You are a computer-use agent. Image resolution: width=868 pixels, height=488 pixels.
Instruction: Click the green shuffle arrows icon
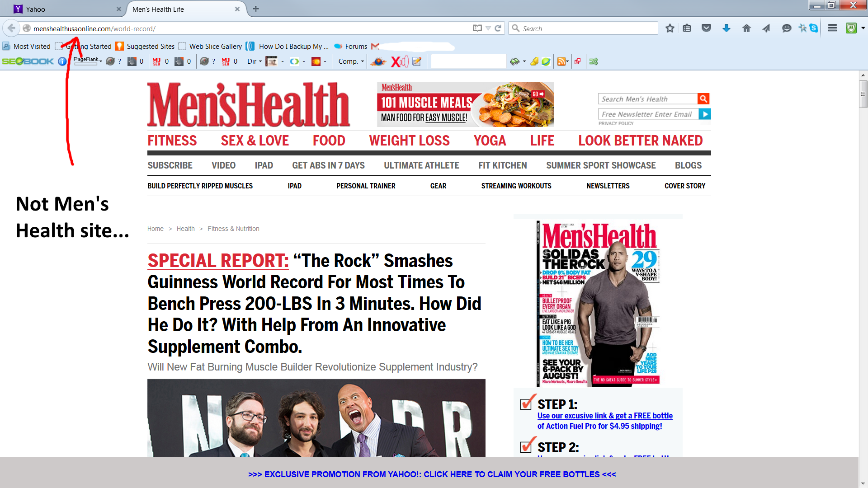point(594,61)
